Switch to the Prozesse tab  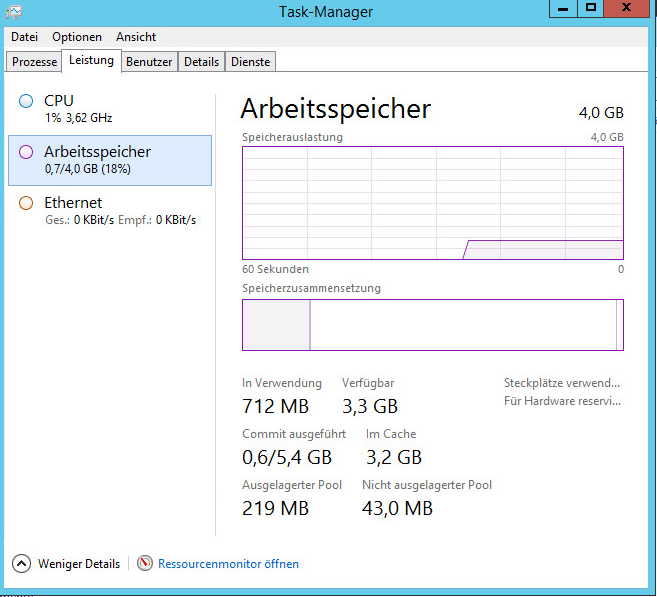click(x=34, y=62)
